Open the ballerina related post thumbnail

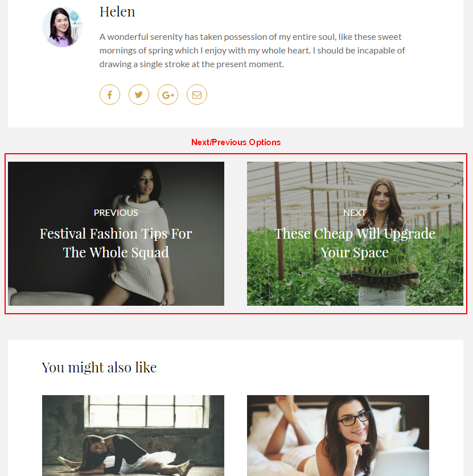pyautogui.click(x=133, y=436)
